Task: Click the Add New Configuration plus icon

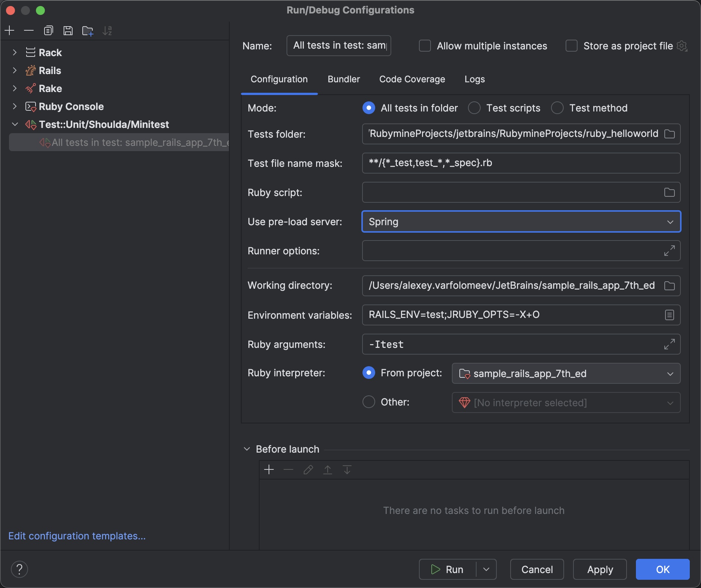Action: 10,31
